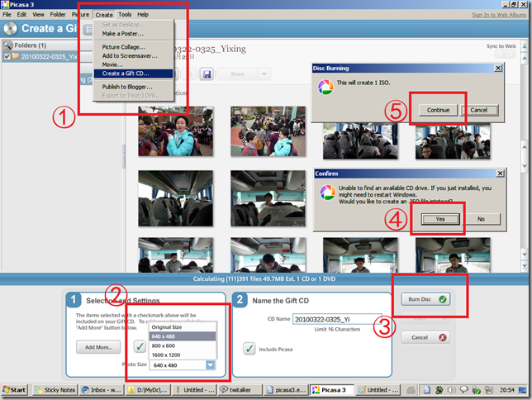
Task: Click the Add More... button
Action: point(98,347)
